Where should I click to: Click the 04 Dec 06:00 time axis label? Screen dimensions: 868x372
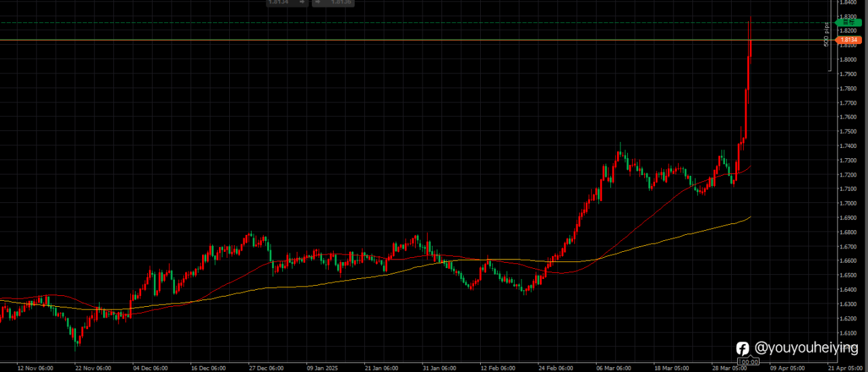pyautogui.click(x=151, y=368)
